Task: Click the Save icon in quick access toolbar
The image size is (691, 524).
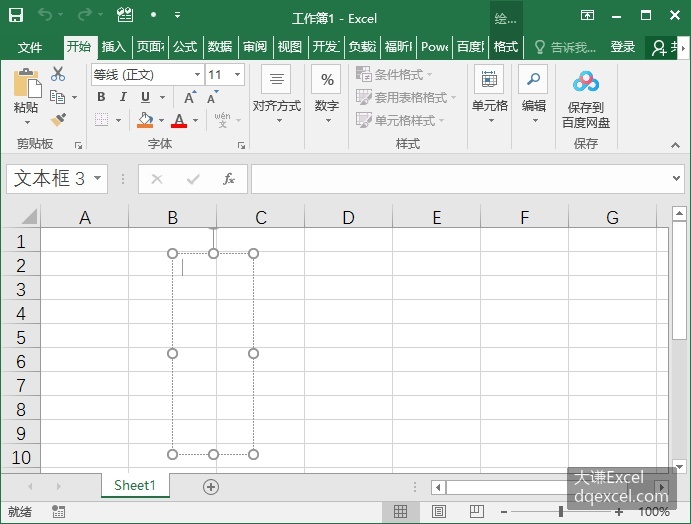Action: tap(16, 15)
